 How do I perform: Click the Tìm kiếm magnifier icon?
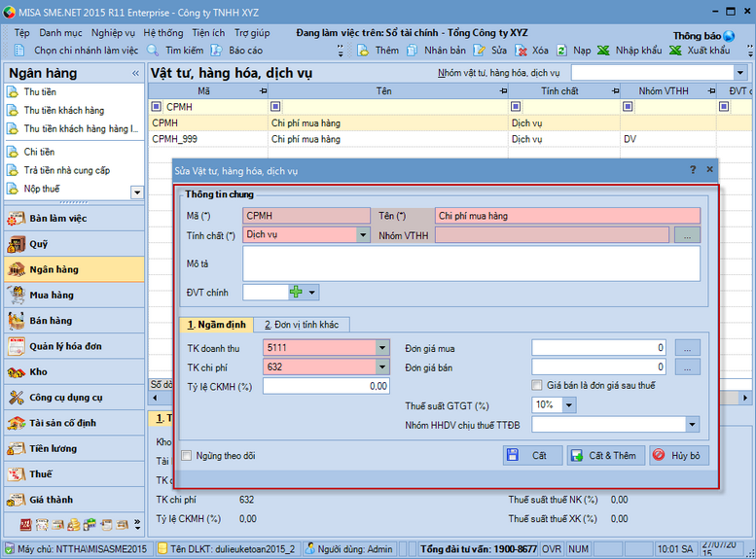tap(153, 51)
